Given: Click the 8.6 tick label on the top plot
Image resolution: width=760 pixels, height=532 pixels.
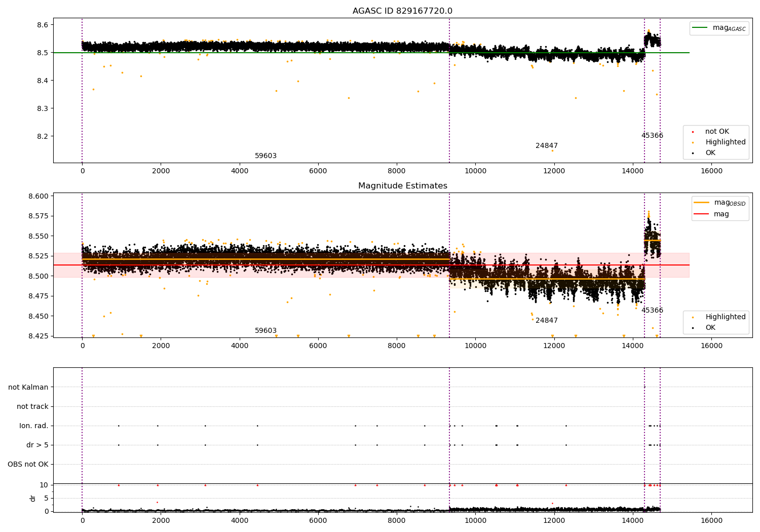Looking at the screenshot, I should [43, 25].
